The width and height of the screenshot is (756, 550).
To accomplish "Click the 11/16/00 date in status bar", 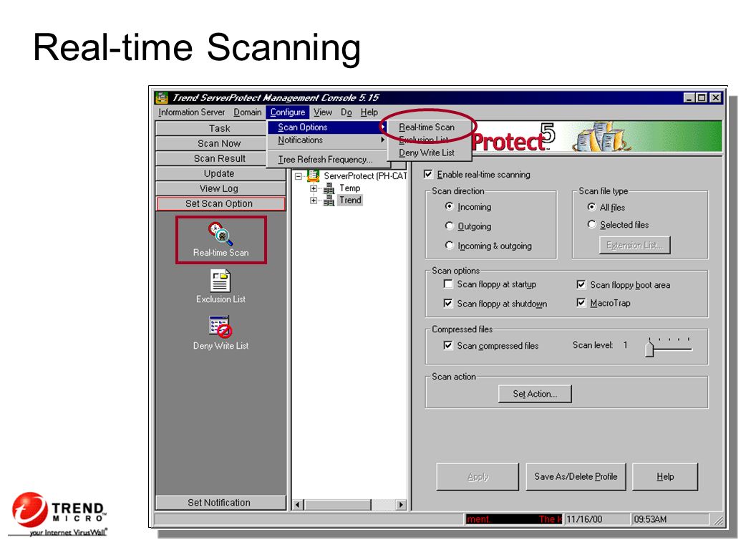I will tap(584, 519).
